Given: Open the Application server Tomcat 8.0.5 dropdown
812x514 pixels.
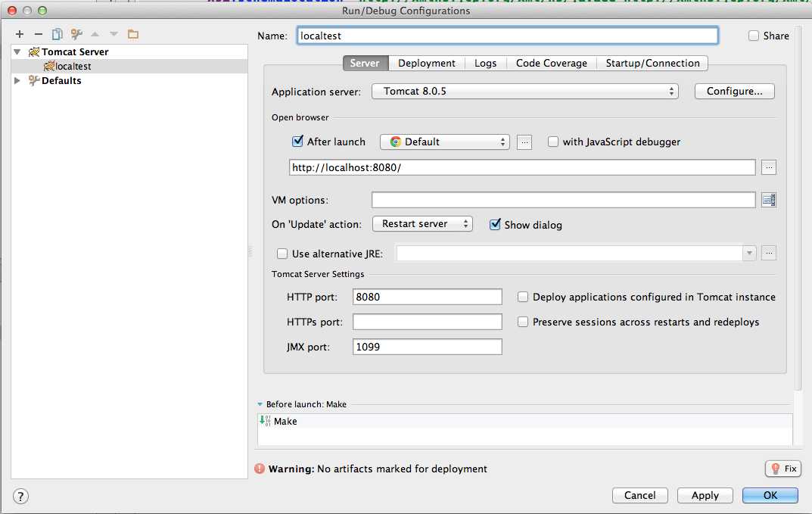Looking at the screenshot, I should tap(525, 91).
